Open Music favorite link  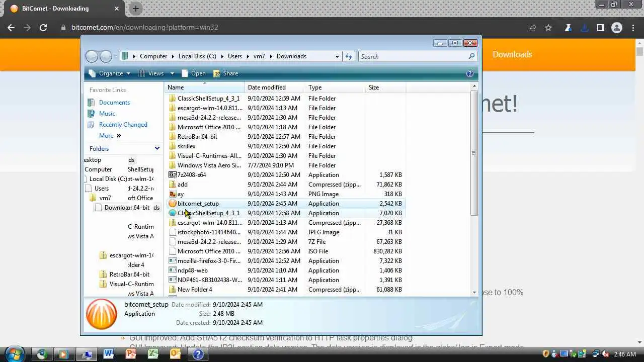(107, 114)
